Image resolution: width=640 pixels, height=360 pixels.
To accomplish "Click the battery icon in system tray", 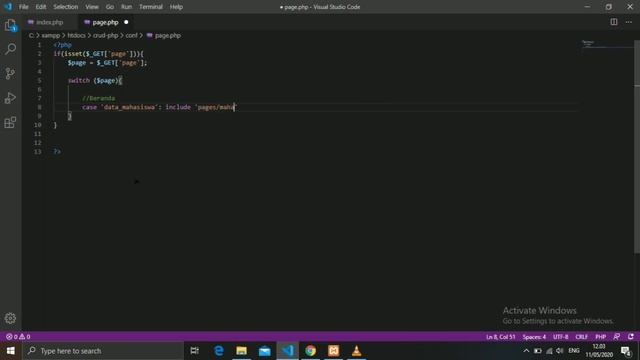I will click(538, 351).
